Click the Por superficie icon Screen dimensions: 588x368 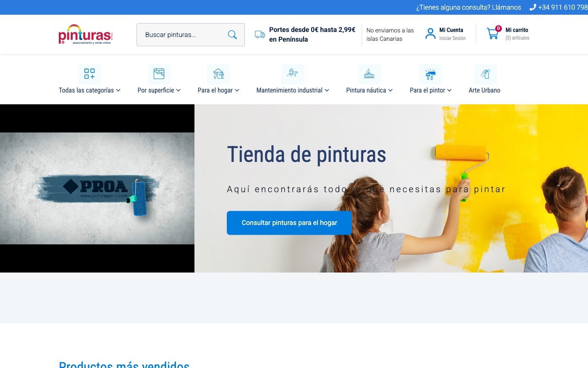(159, 74)
